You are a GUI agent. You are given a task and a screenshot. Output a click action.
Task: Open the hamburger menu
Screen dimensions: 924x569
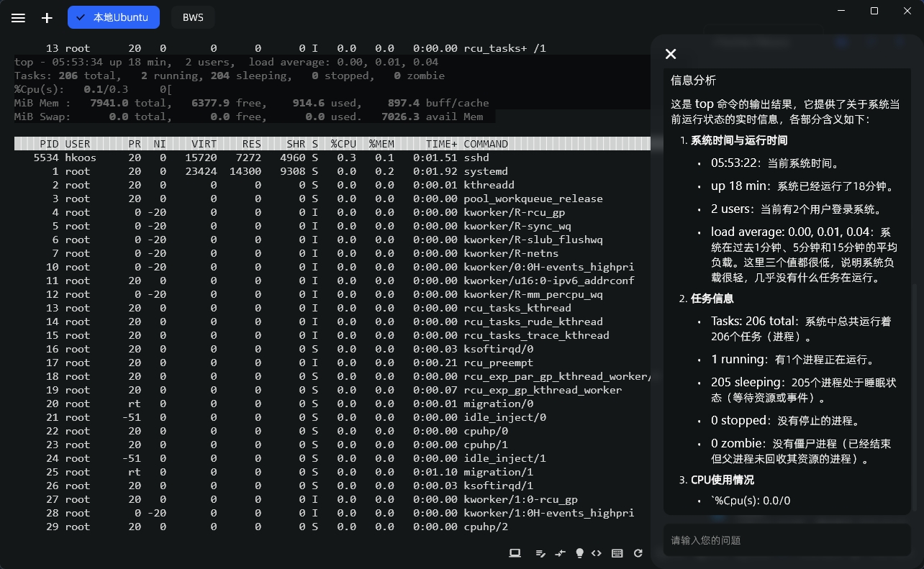coord(19,18)
